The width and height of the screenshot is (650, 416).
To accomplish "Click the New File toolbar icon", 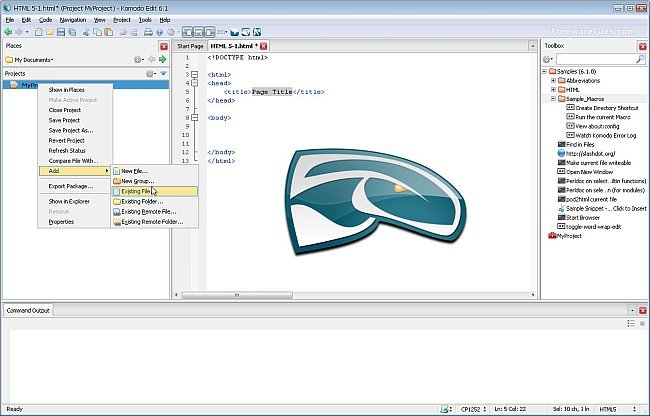I will click(39, 32).
